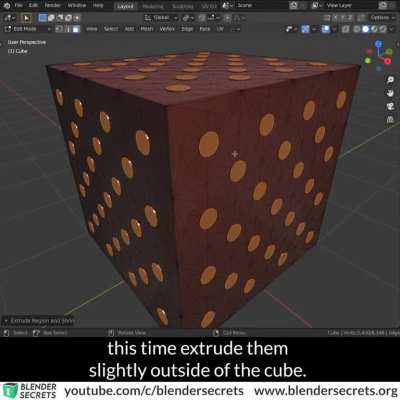Open the viewport View menu
The image size is (400, 400).
92,29
